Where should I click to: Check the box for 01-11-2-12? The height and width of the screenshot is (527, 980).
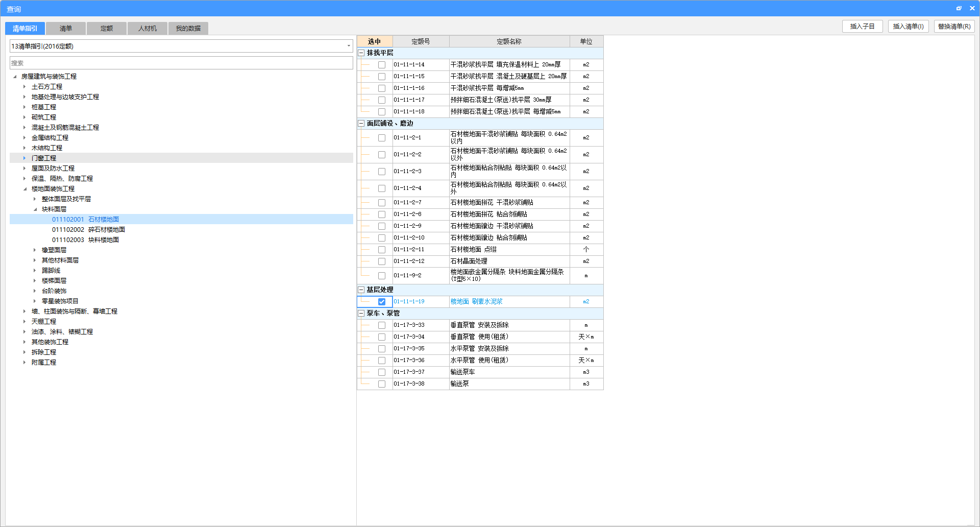382,261
